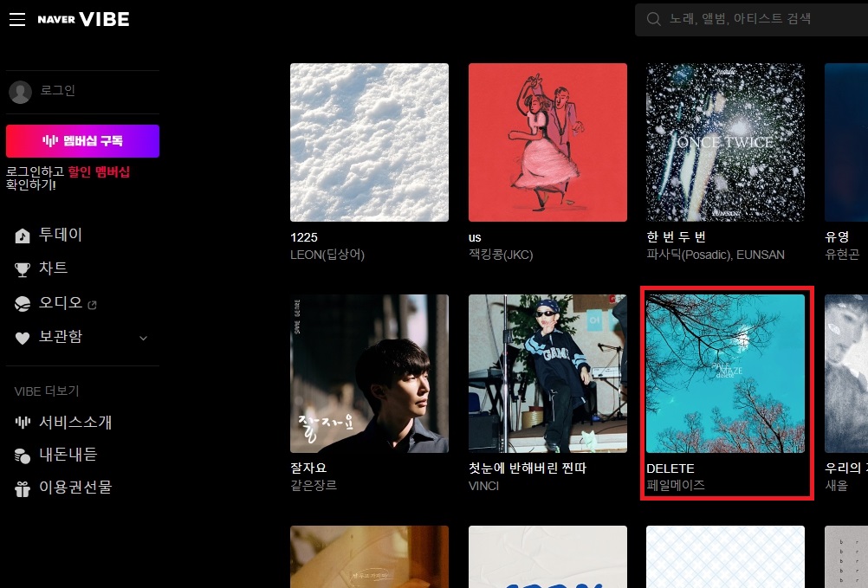This screenshot has width=868, height=588.
Task: Open the 오디오 menu item
Action: tap(61, 302)
